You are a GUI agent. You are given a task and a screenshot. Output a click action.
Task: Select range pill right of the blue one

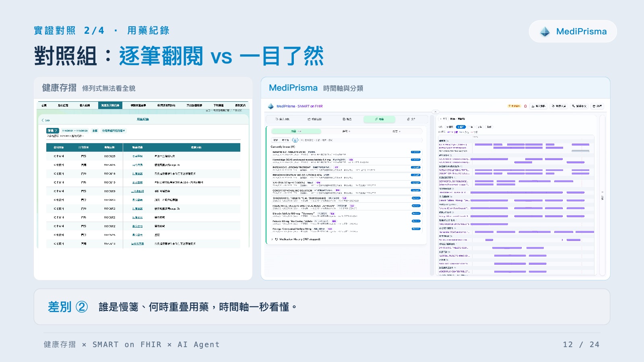click(471, 127)
